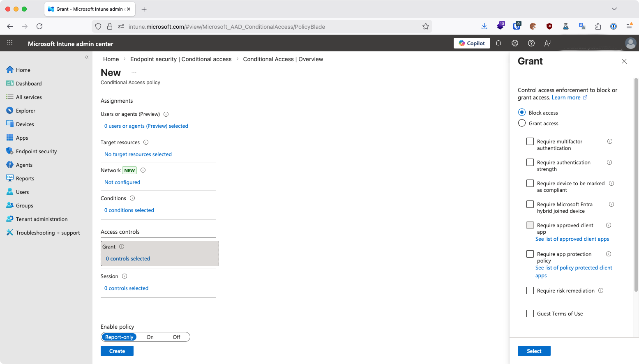The height and width of the screenshot is (364, 639).
Task: Open the Copilot button
Action: click(x=472, y=43)
